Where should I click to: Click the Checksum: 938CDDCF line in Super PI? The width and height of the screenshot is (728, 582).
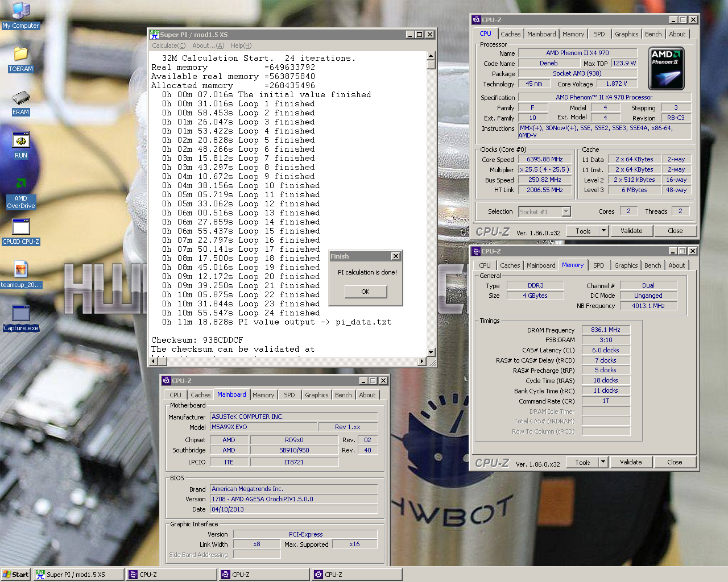197,340
